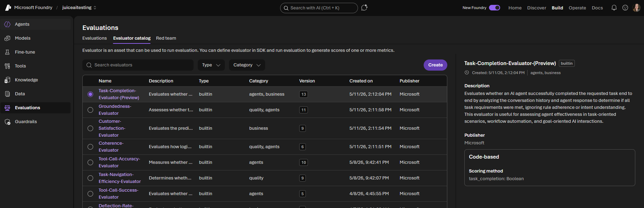Open the Agents sidebar icon

pos(7,24)
